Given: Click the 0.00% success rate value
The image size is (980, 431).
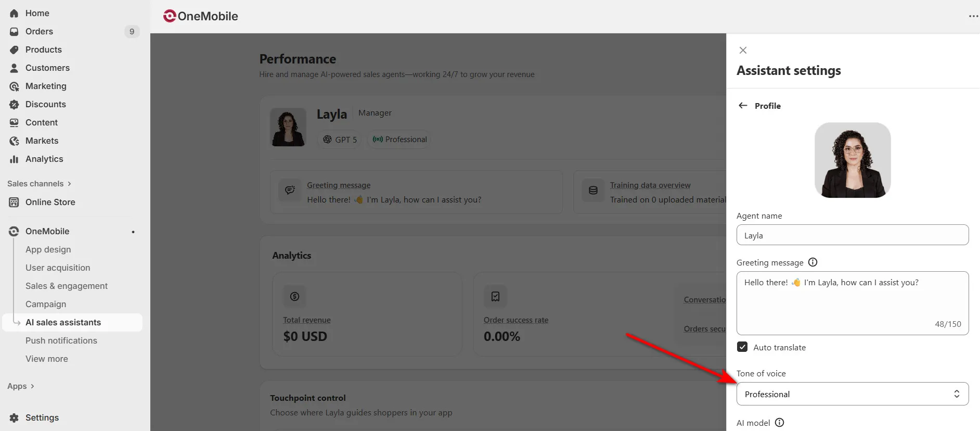Looking at the screenshot, I should click(502, 337).
